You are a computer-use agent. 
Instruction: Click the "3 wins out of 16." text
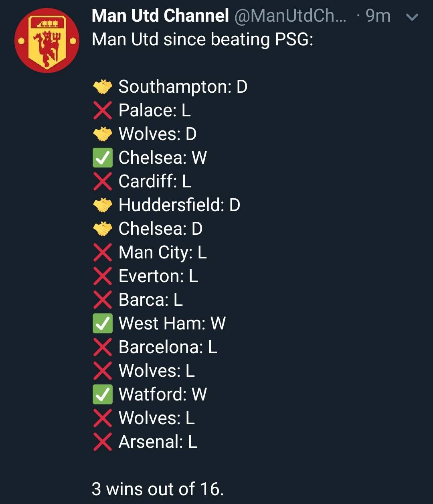pos(158,489)
